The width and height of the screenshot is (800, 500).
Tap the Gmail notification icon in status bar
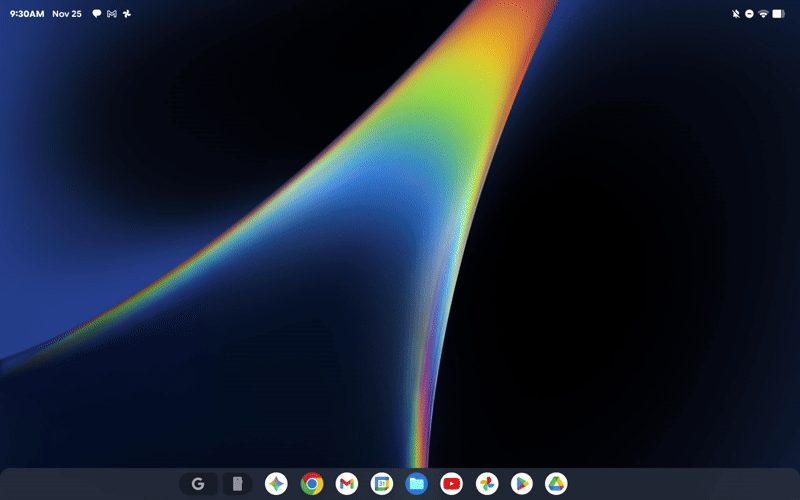(x=112, y=14)
